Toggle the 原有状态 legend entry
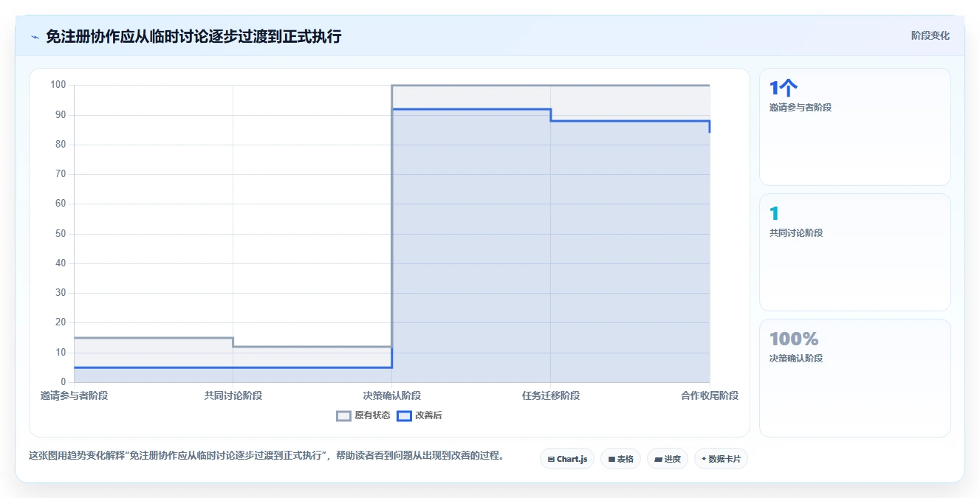This screenshot has height=498, width=980. [x=363, y=415]
